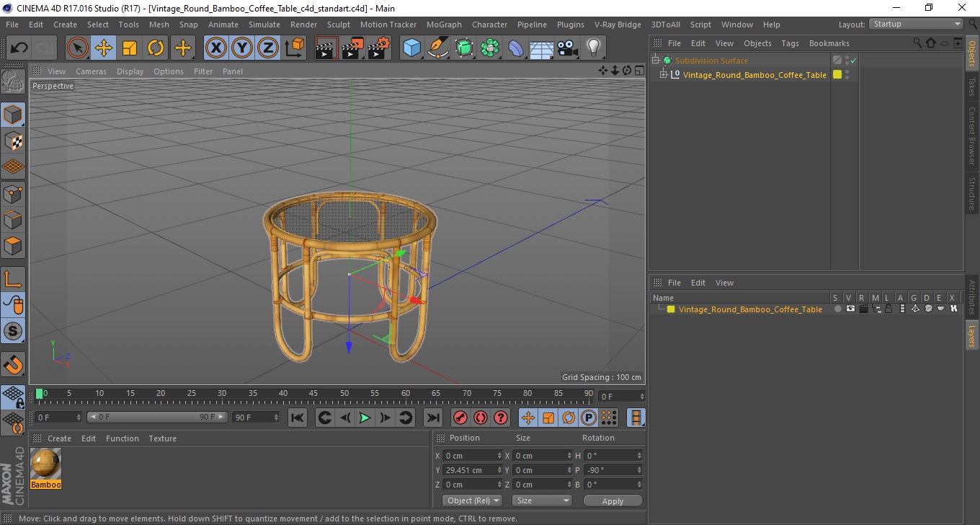The height and width of the screenshot is (525, 980).
Task: Open Object (Rel) coordinate dropdown
Action: pos(473,500)
